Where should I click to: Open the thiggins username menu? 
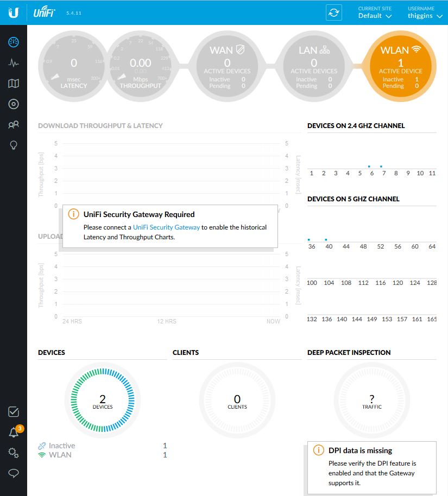tap(425, 12)
